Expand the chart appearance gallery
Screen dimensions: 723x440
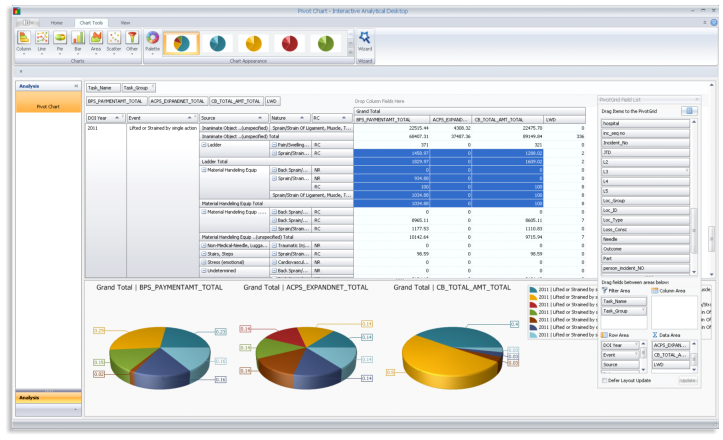click(x=350, y=52)
